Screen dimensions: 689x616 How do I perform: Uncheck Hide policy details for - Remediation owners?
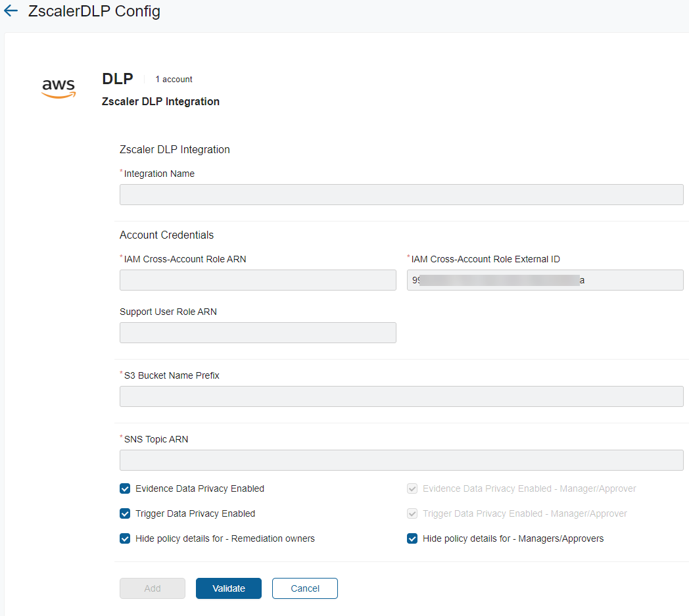[x=125, y=538]
